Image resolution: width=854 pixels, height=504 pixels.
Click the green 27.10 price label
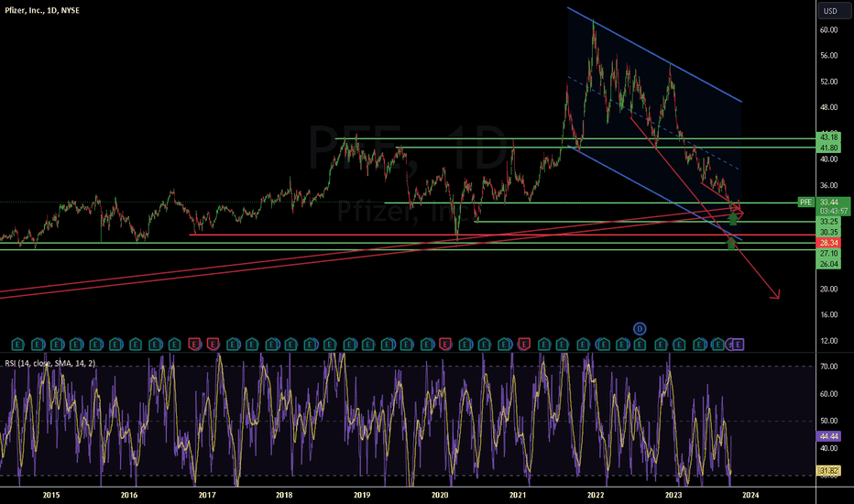[x=829, y=253]
